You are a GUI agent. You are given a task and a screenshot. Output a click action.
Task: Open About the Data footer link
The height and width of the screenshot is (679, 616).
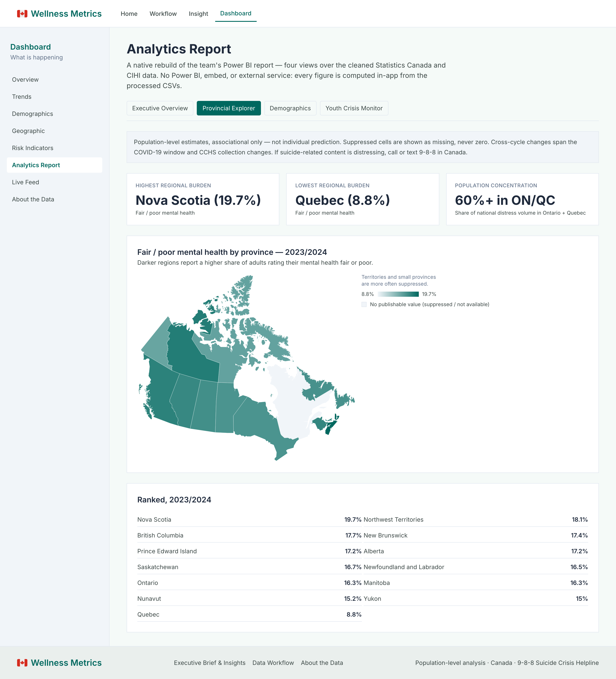[322, 663]
